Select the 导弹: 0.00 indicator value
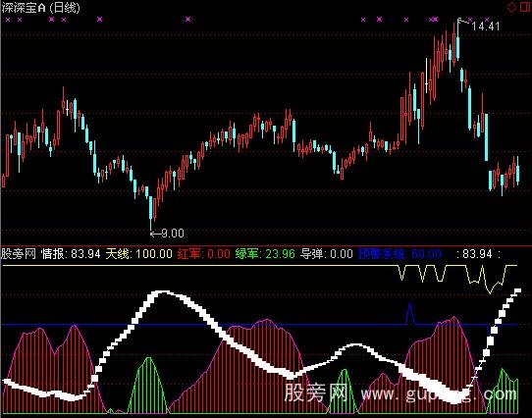This screenshot has width=532, height=418. (327, 254)
